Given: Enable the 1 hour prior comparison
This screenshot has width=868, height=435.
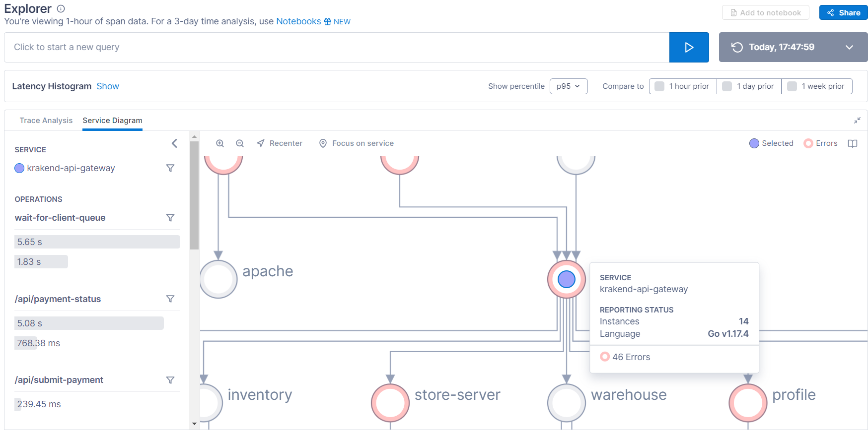Looking at the screenshot, I should [659, 86].
